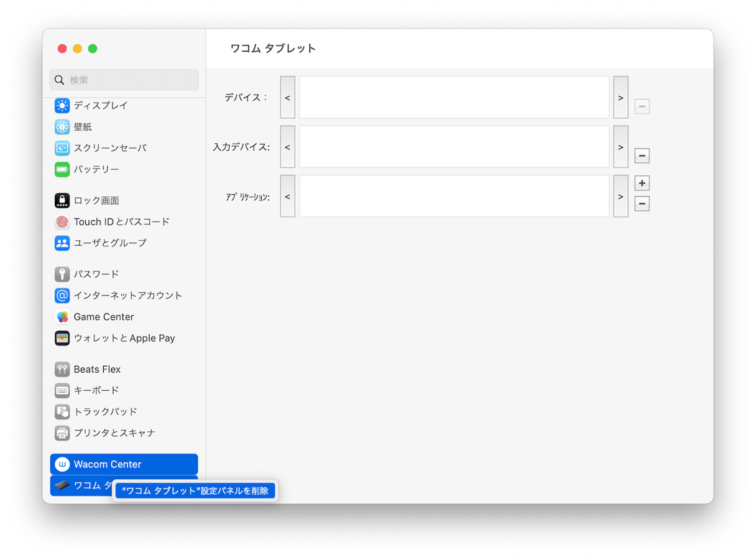Image resolution: width=756 pixels, height=560 pixels.
Task: Click the Wacom Center logo icon
Action: [x=62, y=464]
